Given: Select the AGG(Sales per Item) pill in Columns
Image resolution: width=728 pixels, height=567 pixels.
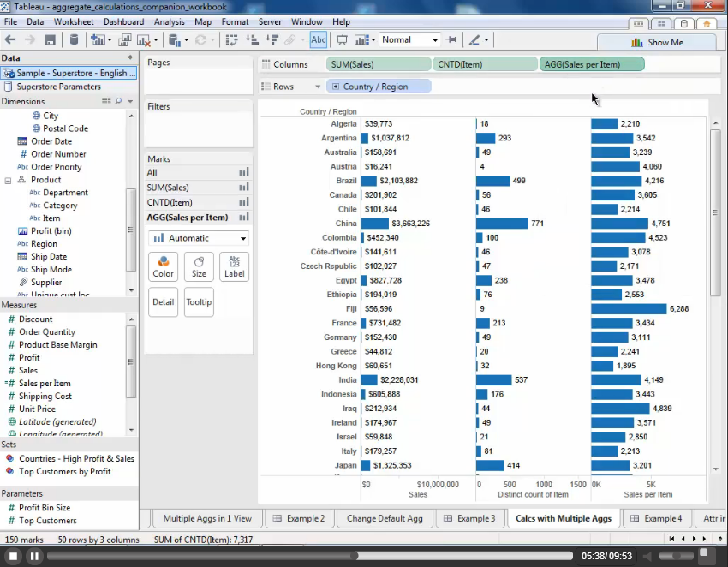Looking at the screenshot, I should [591, 64].
